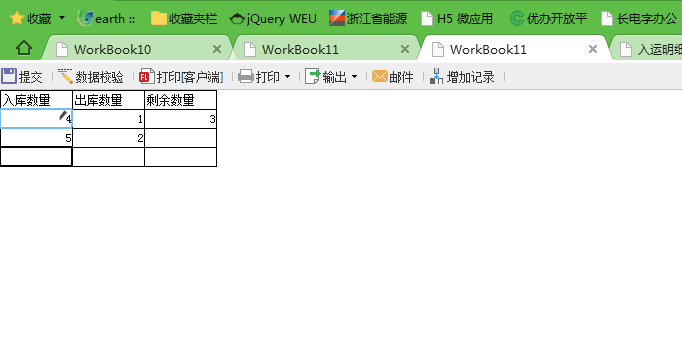
Task: Click the 提交 save icon
Action: pyautogui.click(x=9, y=77)
